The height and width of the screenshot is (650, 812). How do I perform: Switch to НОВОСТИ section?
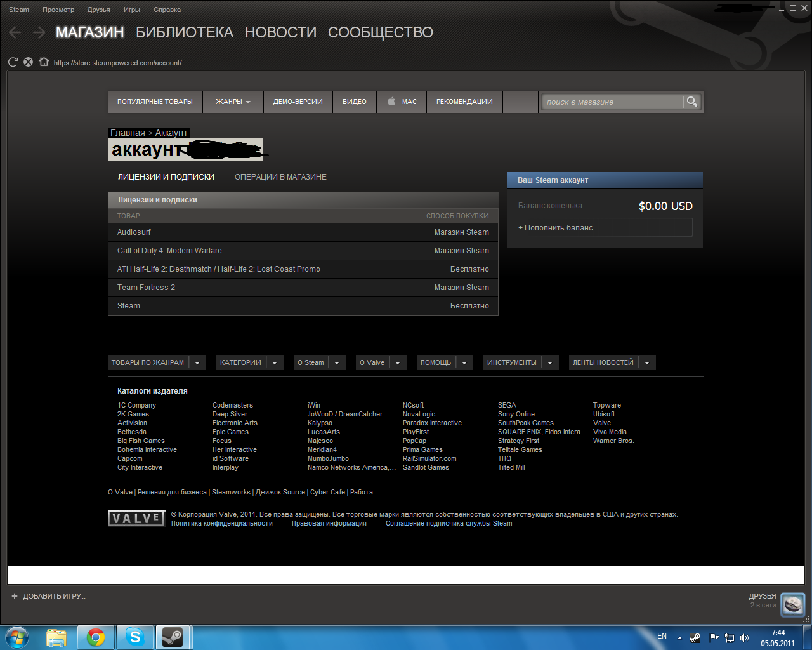[280, 32]
